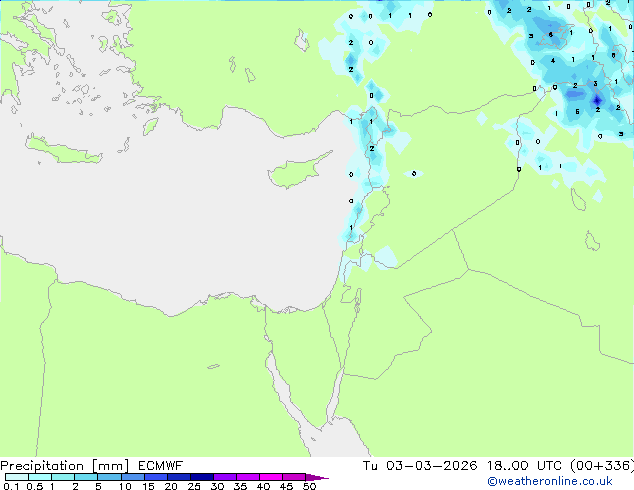Pick the 15–20 mm legend swatch

156,477
